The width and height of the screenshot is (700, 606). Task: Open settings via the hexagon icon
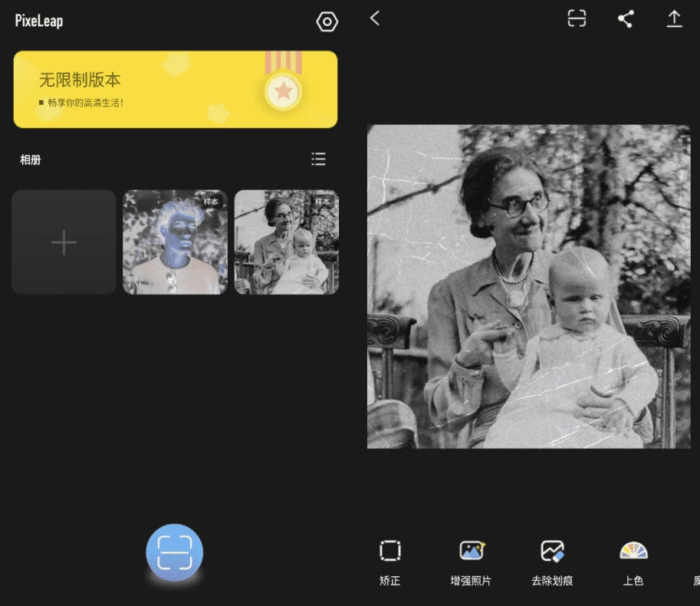click(x=327, y=21)
